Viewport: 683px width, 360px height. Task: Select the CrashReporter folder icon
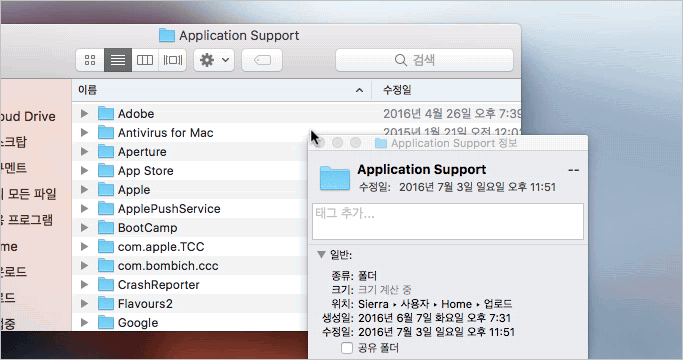tap(105, 284)
